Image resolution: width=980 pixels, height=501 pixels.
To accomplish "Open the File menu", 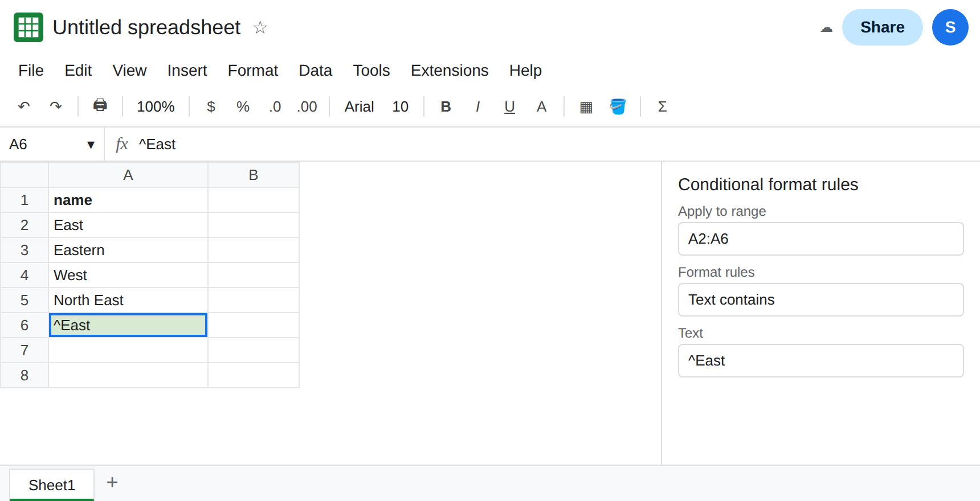I will [31, 70].
